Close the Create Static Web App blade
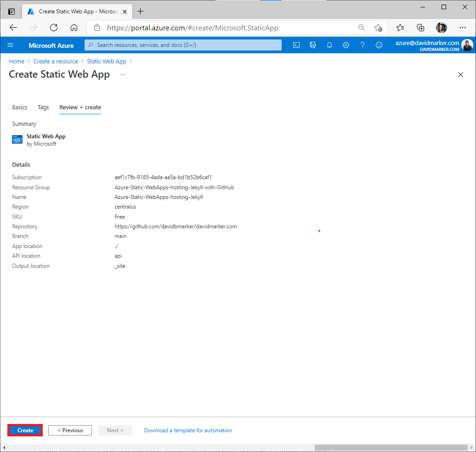 point(460,75)
